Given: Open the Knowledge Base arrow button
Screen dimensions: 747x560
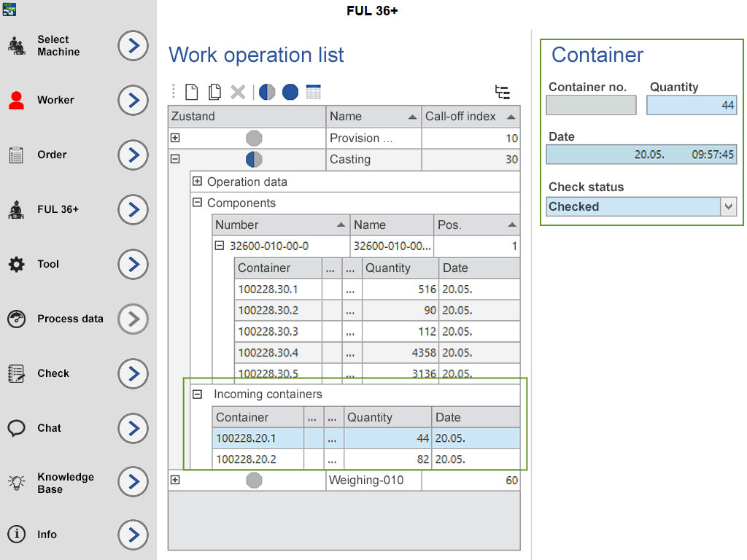Looking at the screenshot, I should 133,482.
